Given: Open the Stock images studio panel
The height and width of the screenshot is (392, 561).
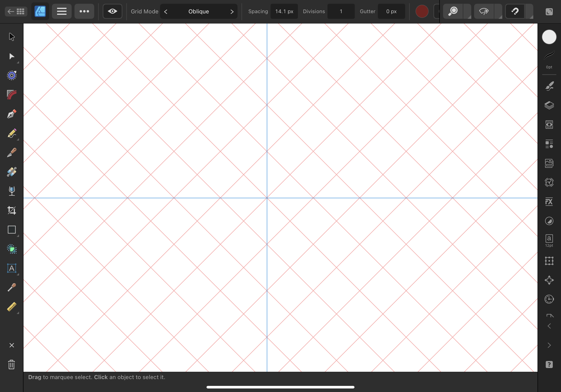Looking at the screenshot, I should pyautogui.click(x=549, y=163).
